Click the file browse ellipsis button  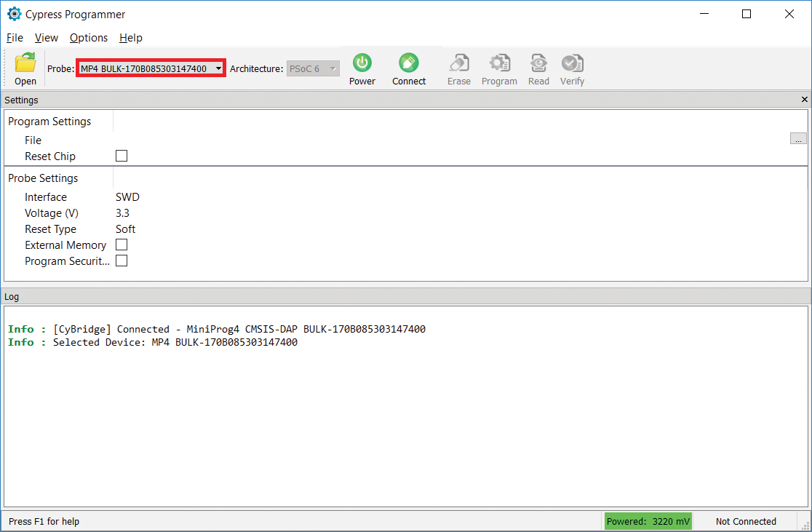pos(798,138)
